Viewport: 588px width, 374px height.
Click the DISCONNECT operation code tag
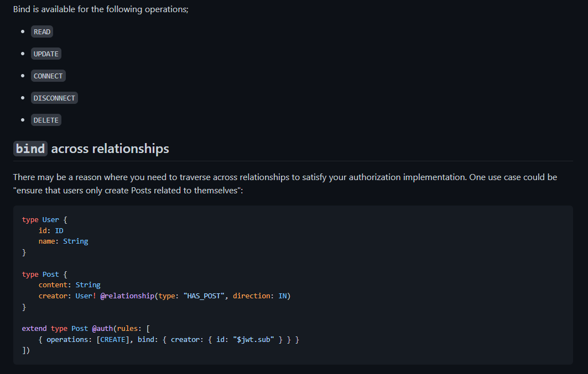[54, 98]
